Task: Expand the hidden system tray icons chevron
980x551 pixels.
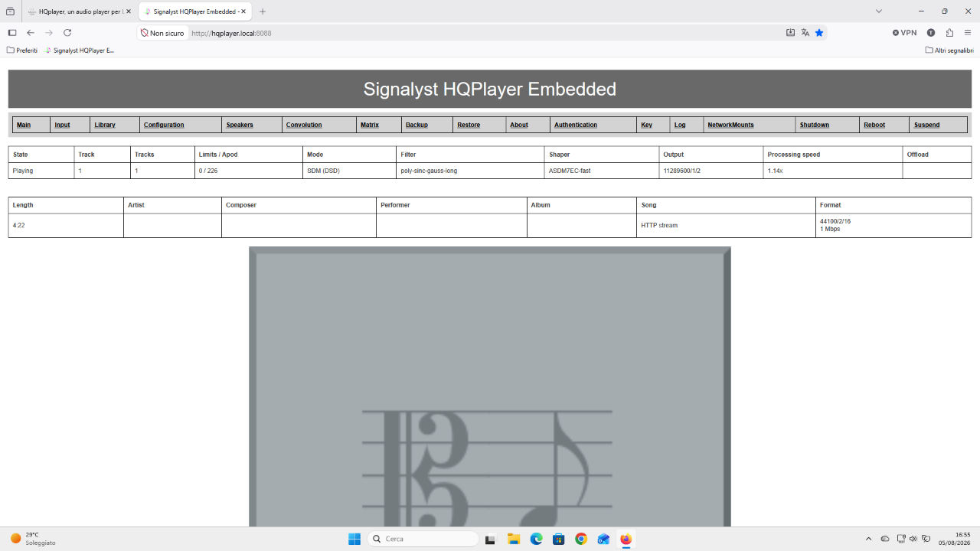Action: [868, 539]
